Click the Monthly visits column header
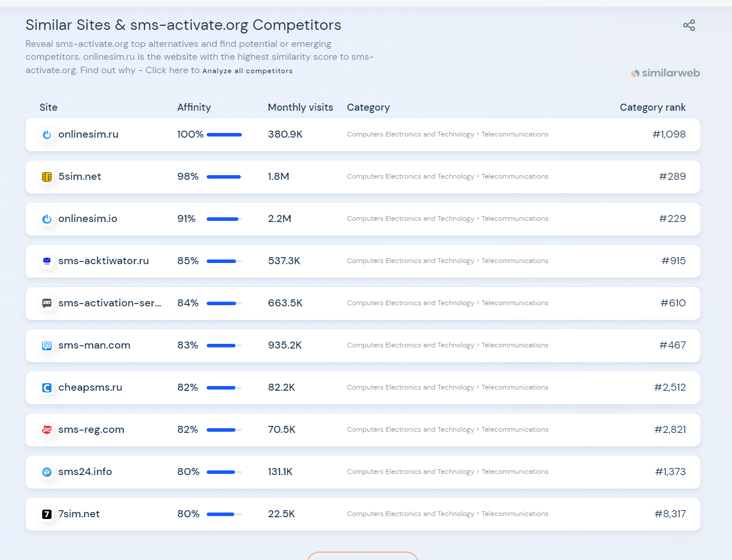 coord(300,107)
